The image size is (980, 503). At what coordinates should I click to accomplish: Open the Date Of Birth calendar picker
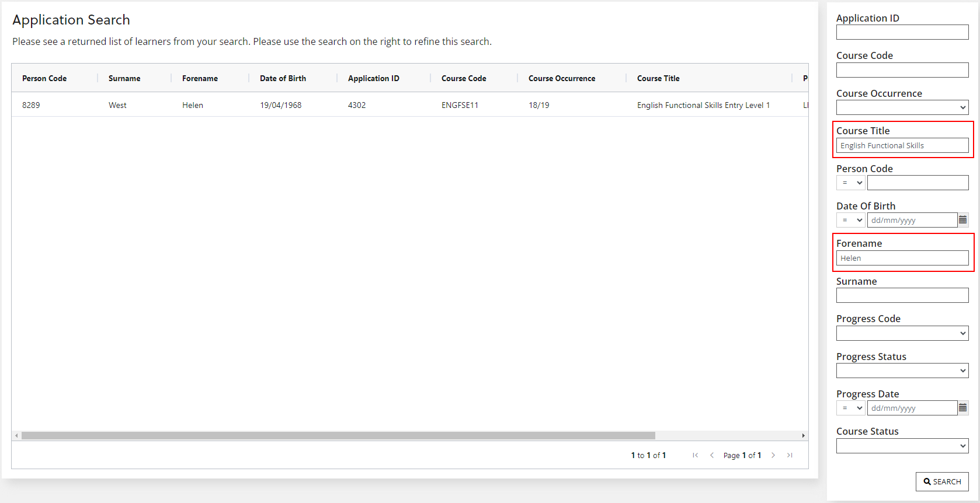coord(963,220)
